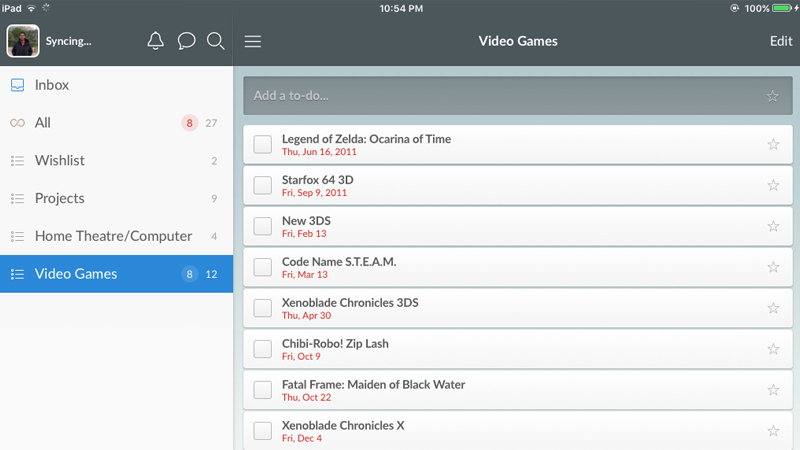800x450 pixels.
Task: Click the Syncing... status text
Action: click(68, 41)
